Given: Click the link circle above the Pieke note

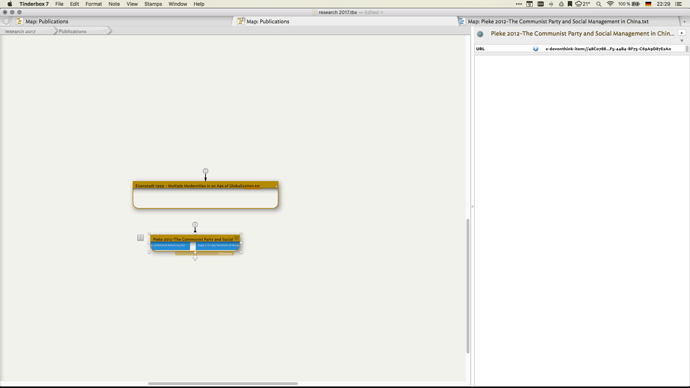Looking at the screenshot, I should (195, 224).
